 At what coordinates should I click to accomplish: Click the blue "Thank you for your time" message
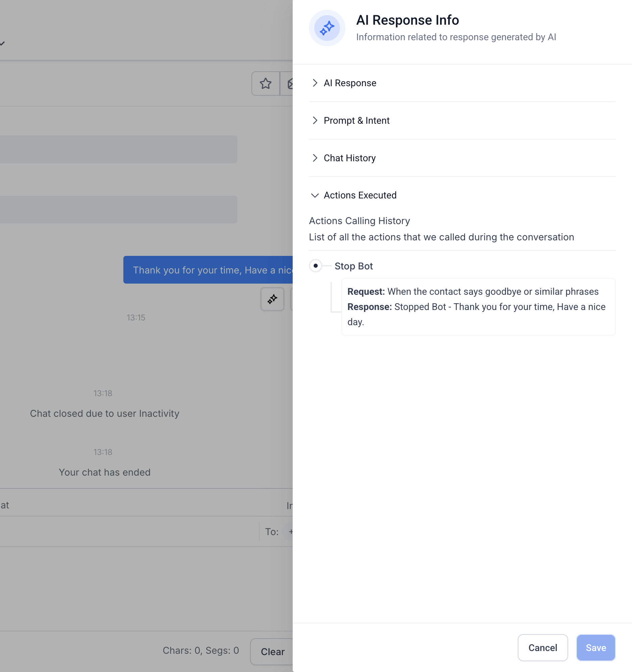(208, 270)
